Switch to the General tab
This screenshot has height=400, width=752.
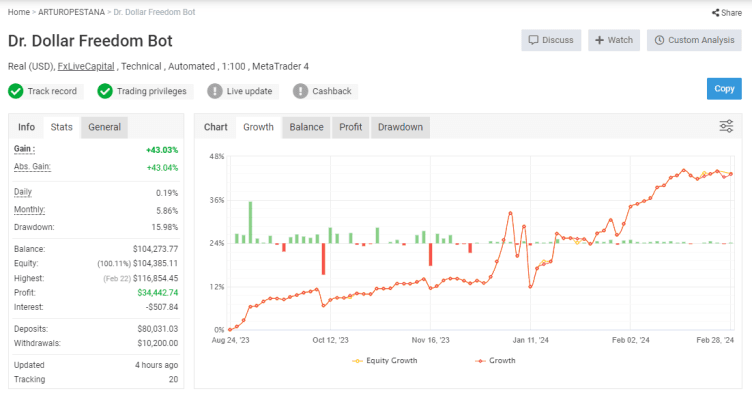click(104, 127)
